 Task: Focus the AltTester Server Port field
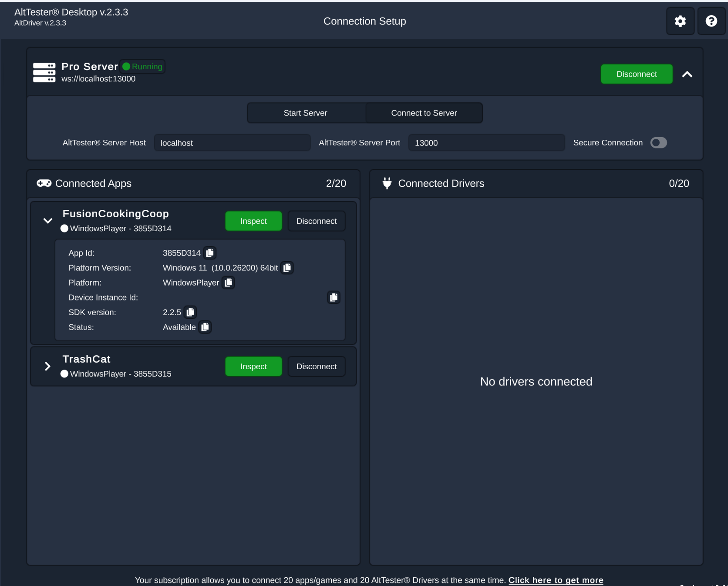point(486,143)
